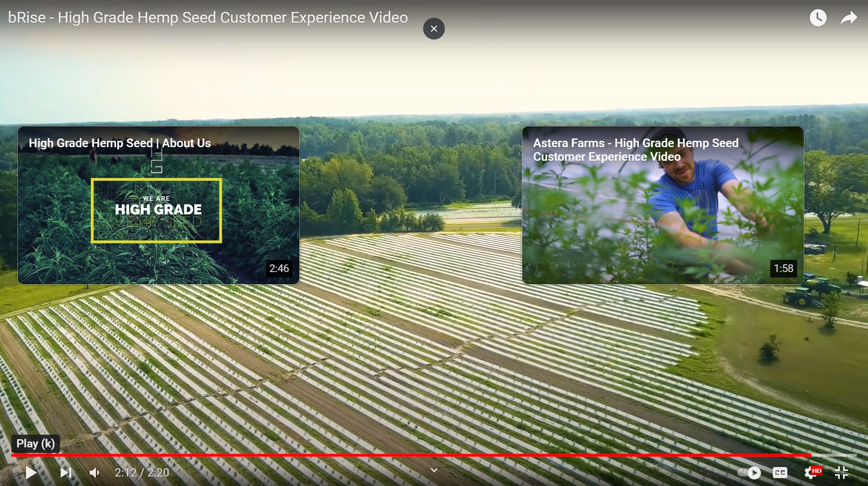This screenshot has height=486, width=868.
Task: Click the 1:58 duration badge
Action: [x=783, y=268]
